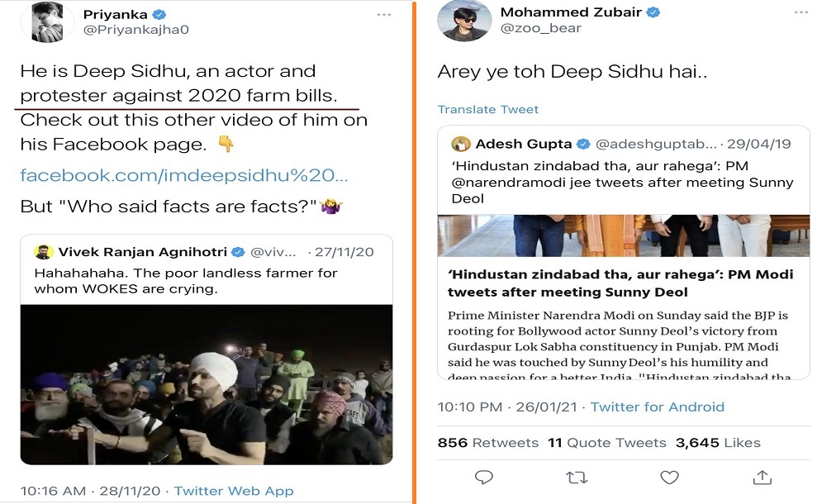Open the @zoo_bear profile handle
The image size is (822, 504).
pyautogui.click(x=541, y=29)
